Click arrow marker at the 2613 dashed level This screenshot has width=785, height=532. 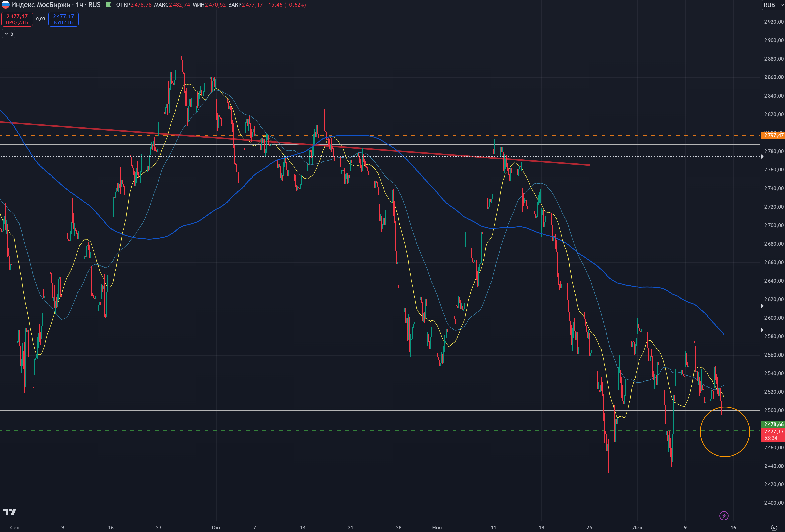click(762, 306)
